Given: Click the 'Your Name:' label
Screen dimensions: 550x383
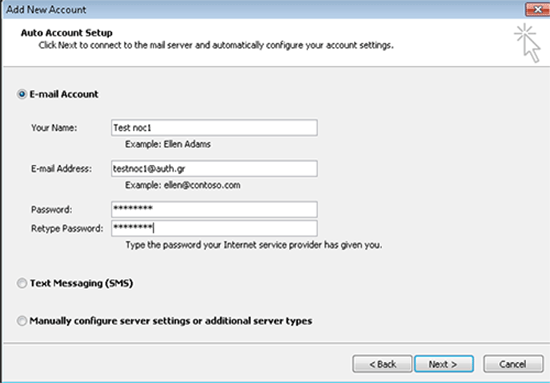Looking at the screenshot, I should coord(54,128).
